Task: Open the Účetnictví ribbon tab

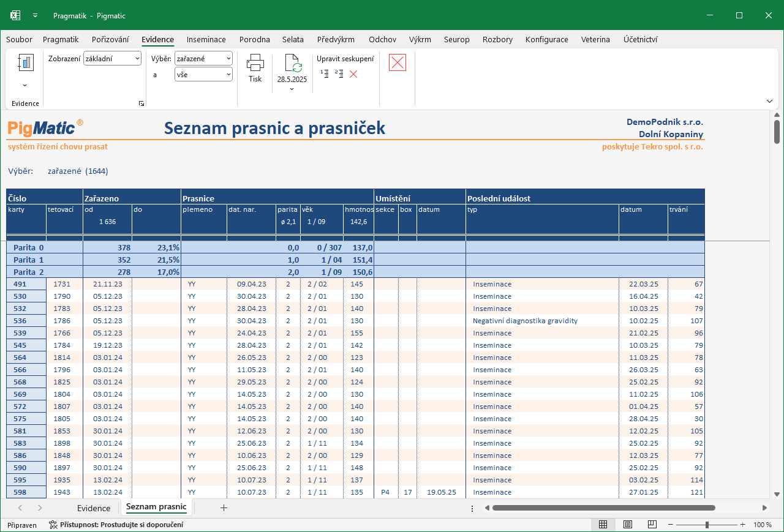Action: pyautogui.click(x=641, y=39)
